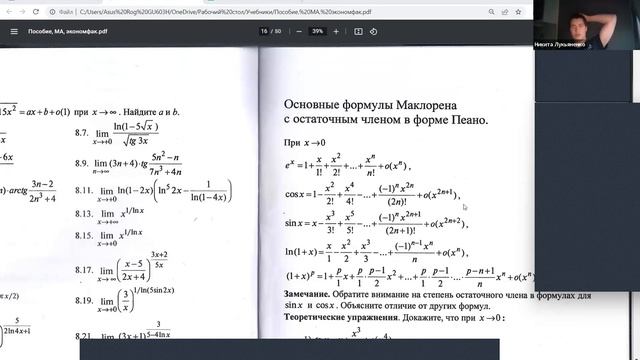Click the text Теоретические упражнения
Screen dimensions: 640x360
point(341,317)
